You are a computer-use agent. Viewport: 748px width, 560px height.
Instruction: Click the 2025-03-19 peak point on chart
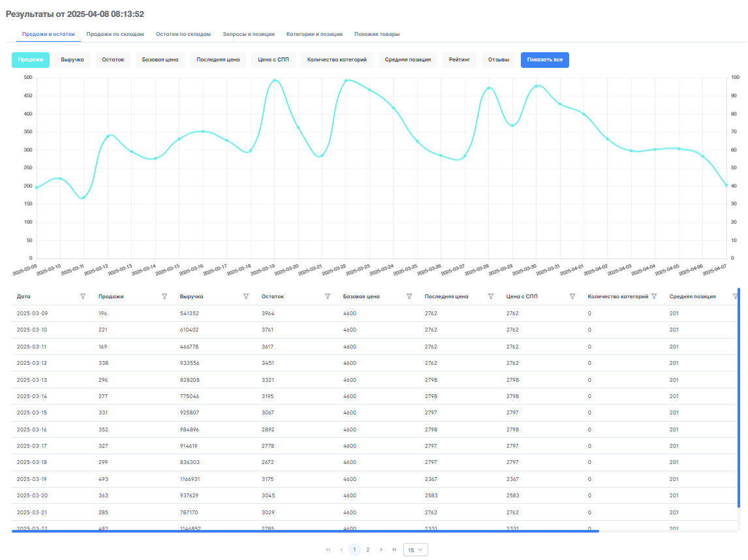274,80
